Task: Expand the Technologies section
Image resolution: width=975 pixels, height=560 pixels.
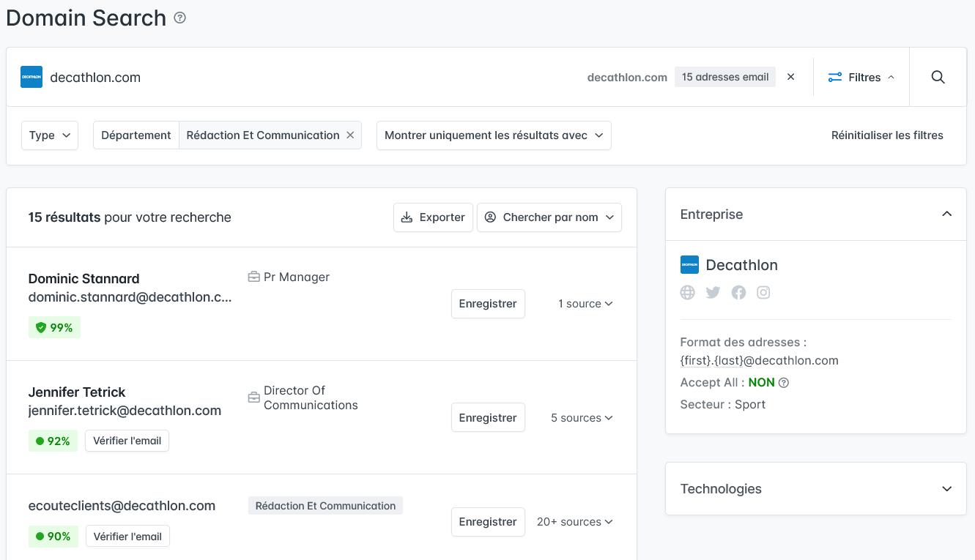Action: (947, 488)
